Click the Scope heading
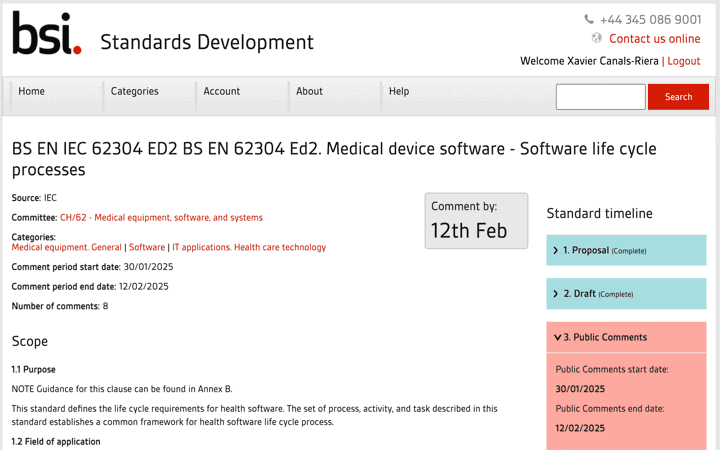The height and width of the screenshot is (450, 720). point(30,341)
